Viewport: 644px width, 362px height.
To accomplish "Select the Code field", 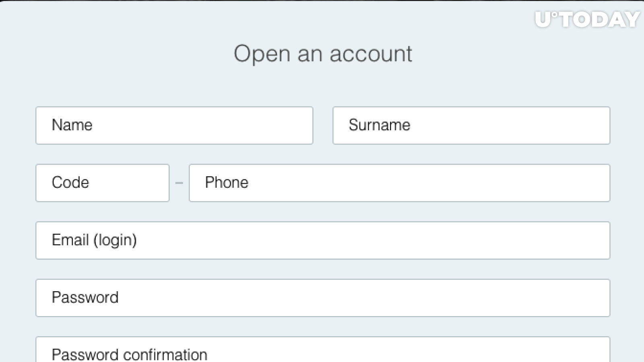I will pyautogui.click(x=102, y=183).
